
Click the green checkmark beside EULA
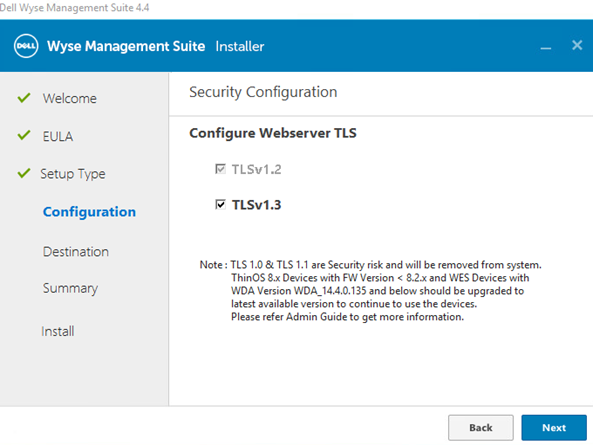(24, 135)
